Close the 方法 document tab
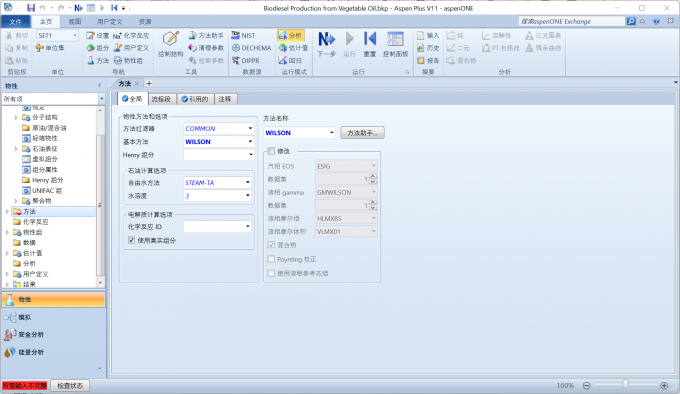This screenshot has height=394, width=680. pyautogui.click(x=137, y=83)
